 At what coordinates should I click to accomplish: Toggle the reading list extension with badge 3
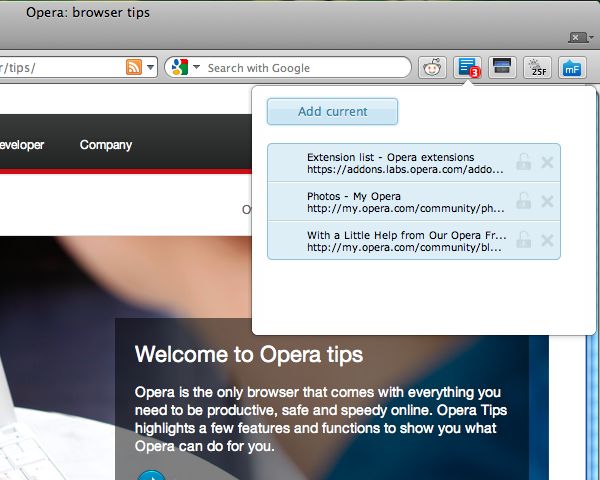point(467,68)
